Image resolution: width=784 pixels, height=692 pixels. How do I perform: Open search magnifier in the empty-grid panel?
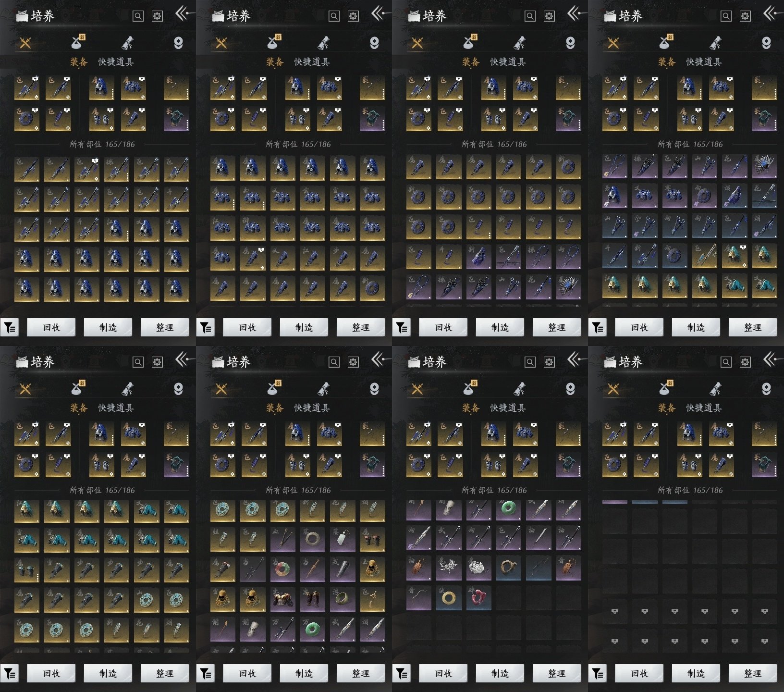(x=726, y=362)
